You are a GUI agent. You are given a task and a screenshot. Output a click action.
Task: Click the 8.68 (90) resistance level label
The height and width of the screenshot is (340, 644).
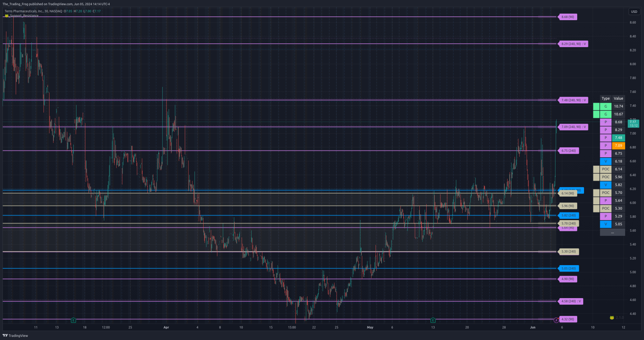568,17
